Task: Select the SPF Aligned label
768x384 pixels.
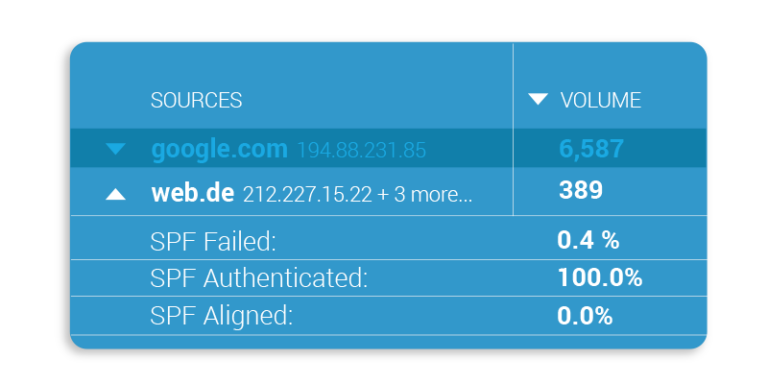Action: click(221, 316)
